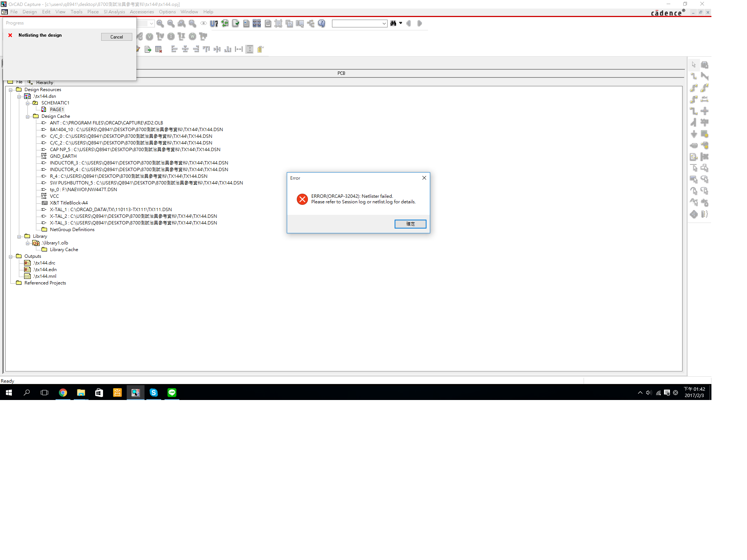
Task: Select PAGE1 in the schematic tree
Action: click(x=57, y=110)
